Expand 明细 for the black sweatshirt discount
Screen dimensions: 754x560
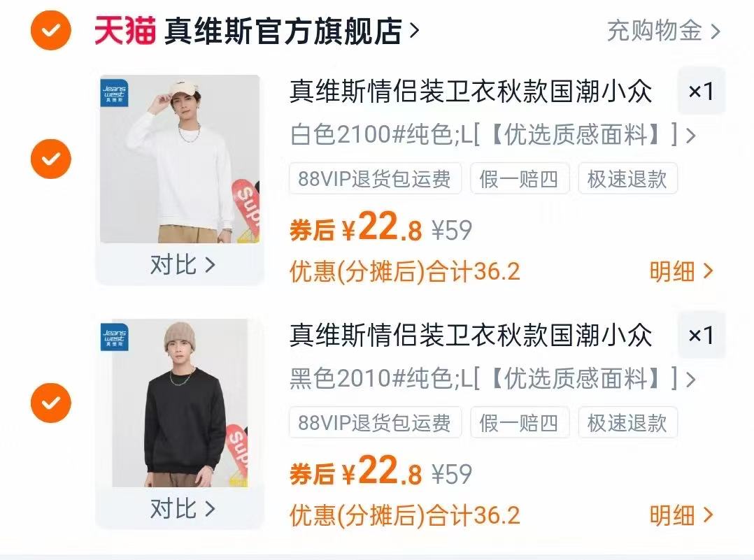click(681, 515)
